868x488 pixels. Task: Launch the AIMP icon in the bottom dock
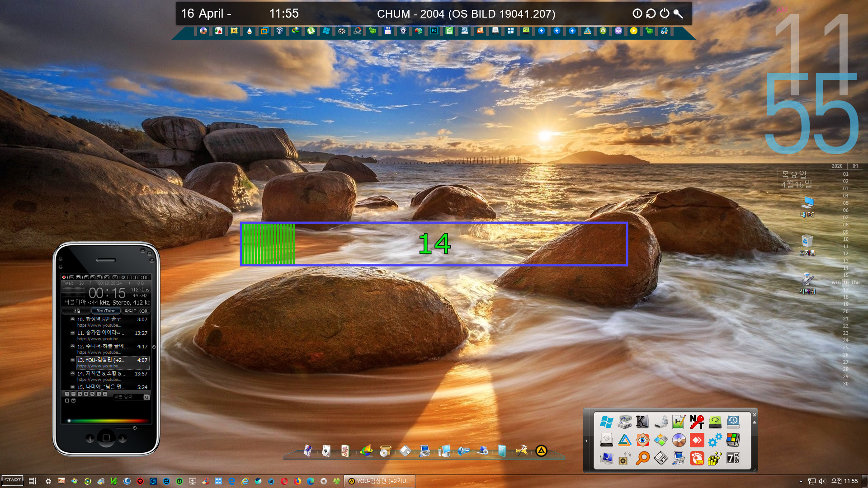click(x=541, y=450)
